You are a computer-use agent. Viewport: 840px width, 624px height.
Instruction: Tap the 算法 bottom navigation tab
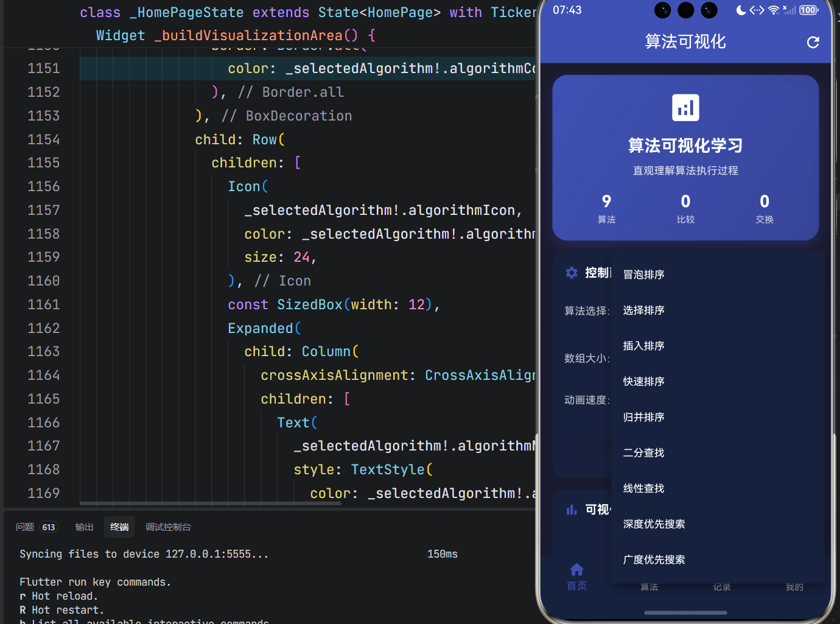649,587
